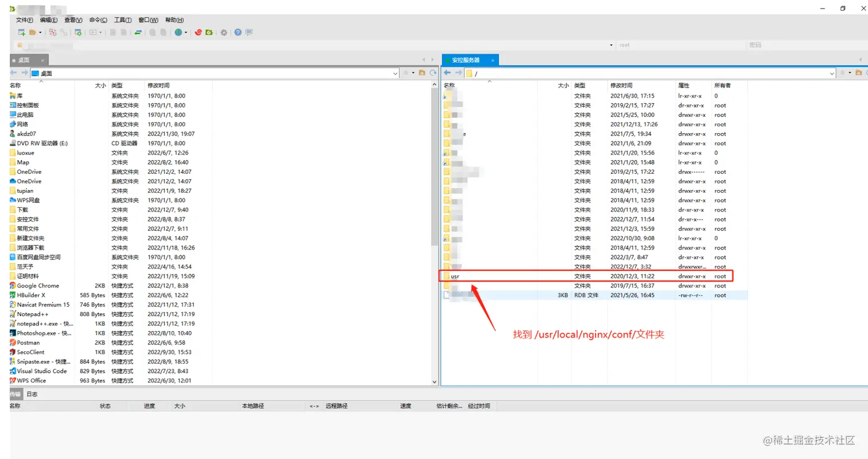
Task: Select the HBuilder X shortcut
Action: 31,295
